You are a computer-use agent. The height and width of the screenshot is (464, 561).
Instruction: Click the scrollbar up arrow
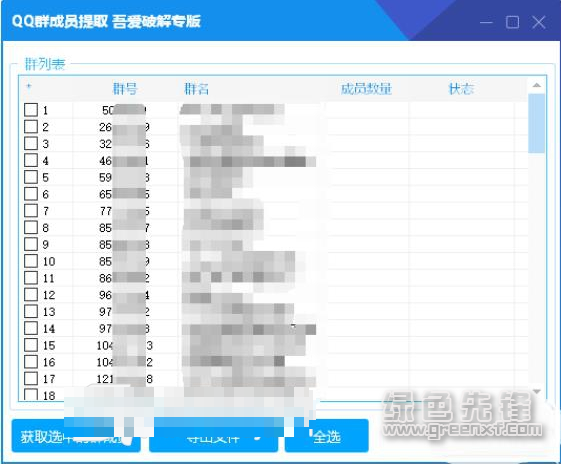(x=536, y=85)
